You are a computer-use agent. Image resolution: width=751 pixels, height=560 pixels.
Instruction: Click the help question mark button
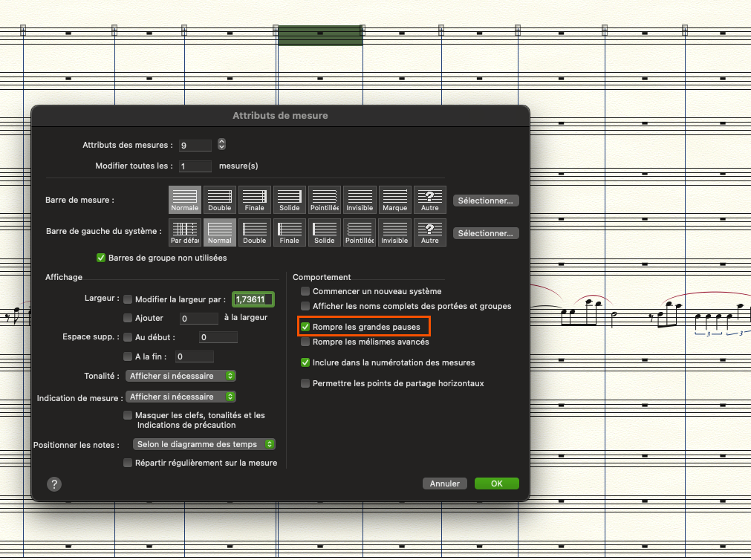pos(54,484)
